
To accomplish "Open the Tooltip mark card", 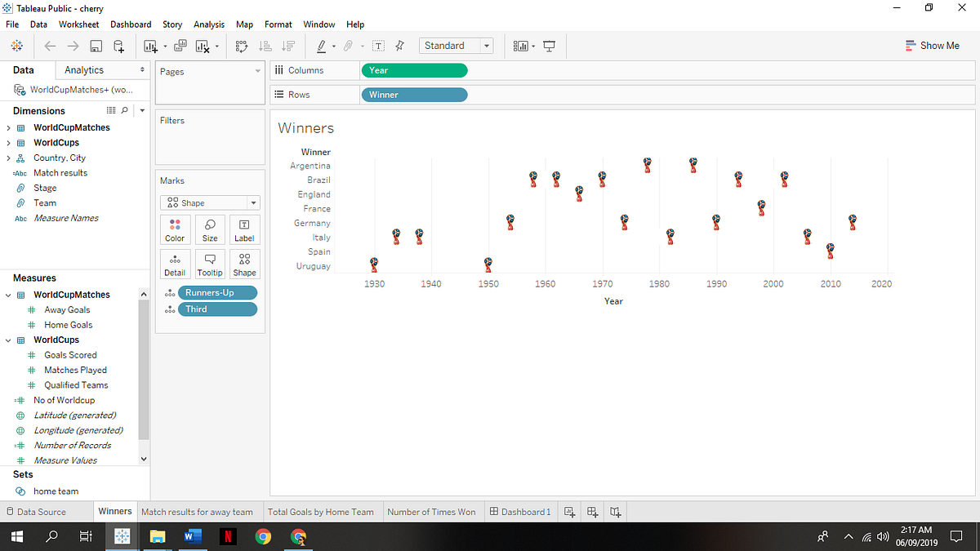I will tap(210, 264).
